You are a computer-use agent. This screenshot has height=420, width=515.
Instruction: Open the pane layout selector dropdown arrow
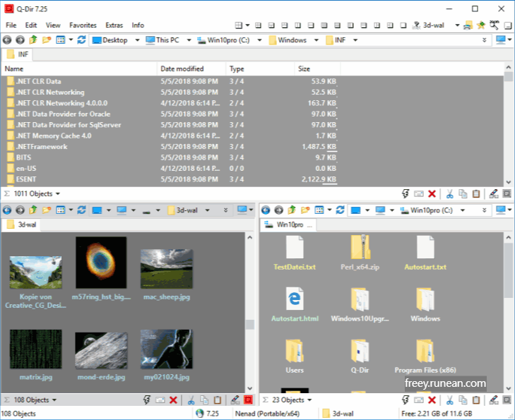point(247,25)
